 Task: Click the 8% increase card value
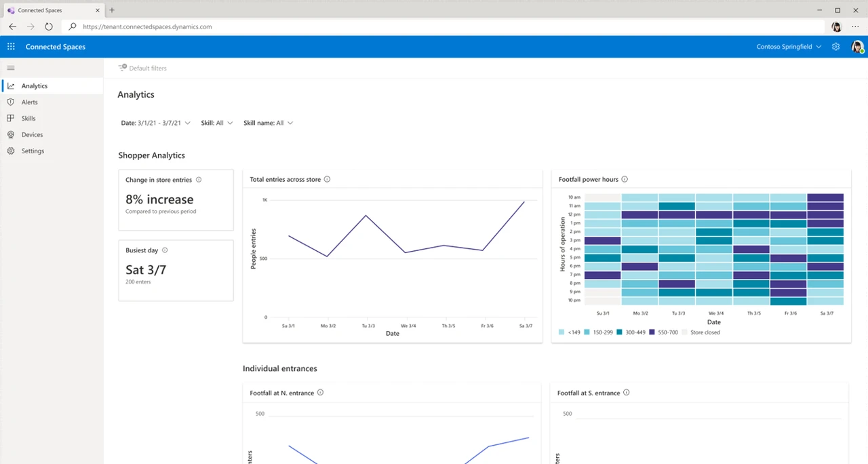click(x=159, y=199)
